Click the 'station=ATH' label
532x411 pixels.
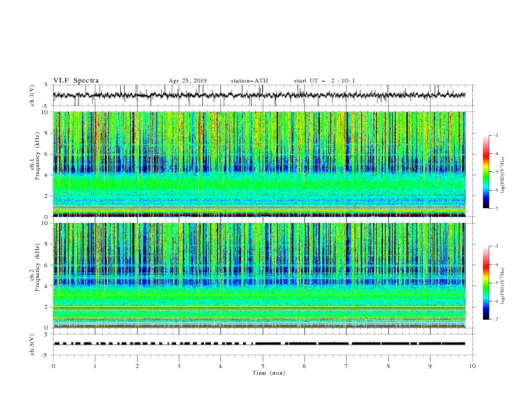(249, 81)
